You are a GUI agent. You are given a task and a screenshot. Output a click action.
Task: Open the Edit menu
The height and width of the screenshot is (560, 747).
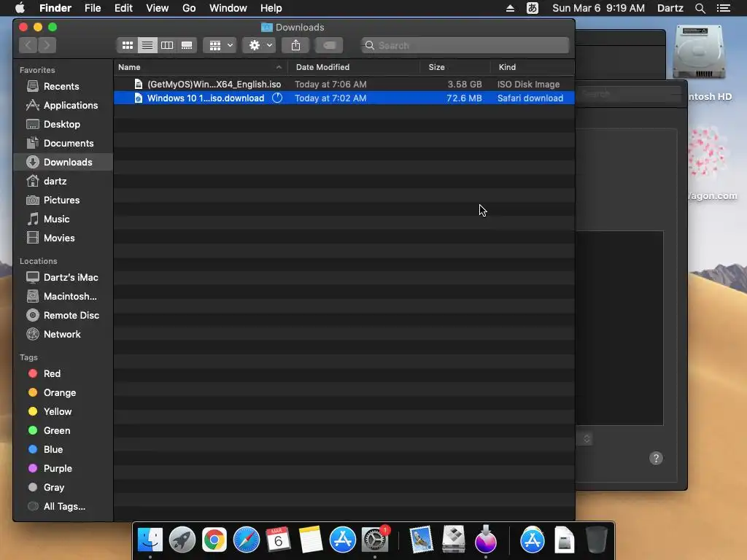pyautogui.click(x=123, y=8)
